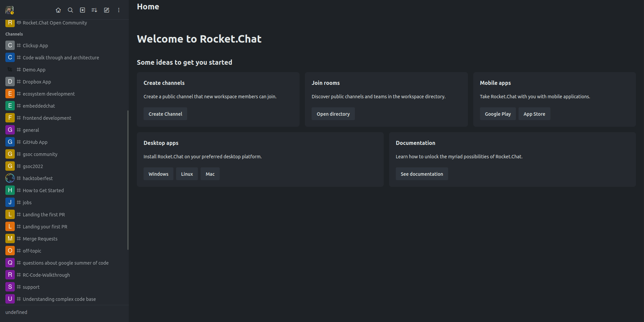Image resolution: width=644 pixels, height=322 pixels.
Task: Select the hacktoberfest channel globe avatar
Action: [x=10, y=178]
